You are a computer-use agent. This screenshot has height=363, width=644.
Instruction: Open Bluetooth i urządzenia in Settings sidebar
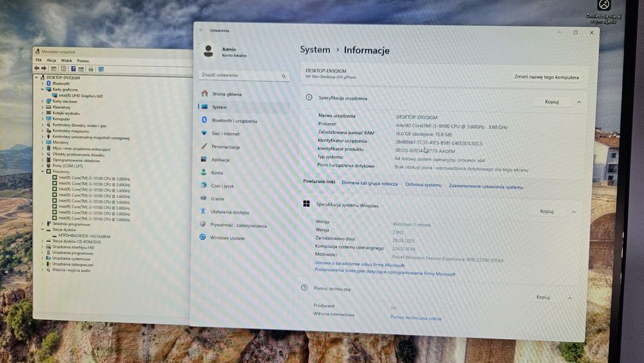(234, 121)
